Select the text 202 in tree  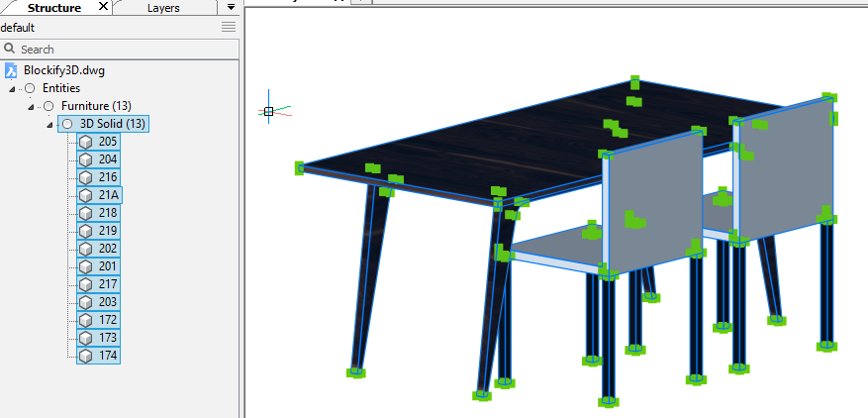click(x=108, y=249)
